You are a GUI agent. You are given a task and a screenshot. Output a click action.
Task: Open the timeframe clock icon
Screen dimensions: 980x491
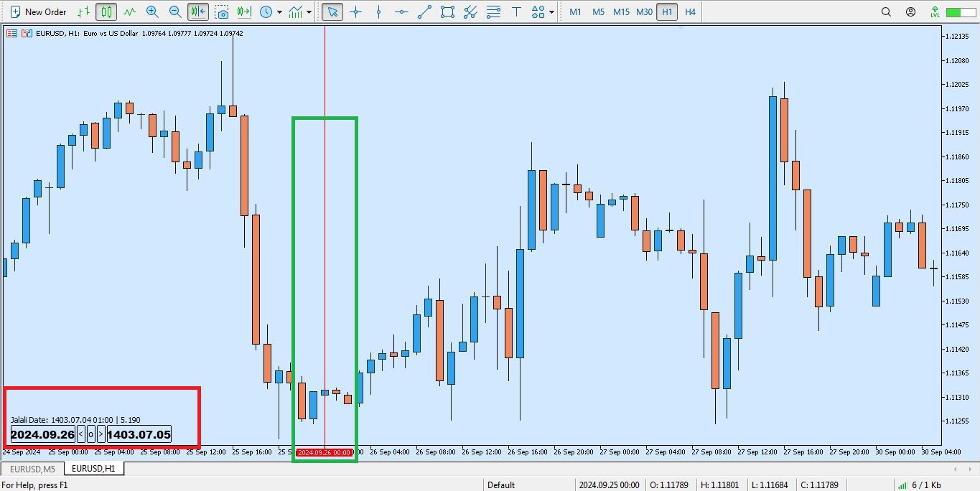click(x=266, y=11)
